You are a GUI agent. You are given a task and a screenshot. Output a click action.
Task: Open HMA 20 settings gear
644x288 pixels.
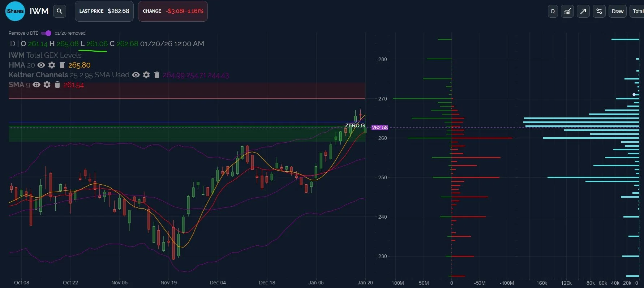click(52, 65)
